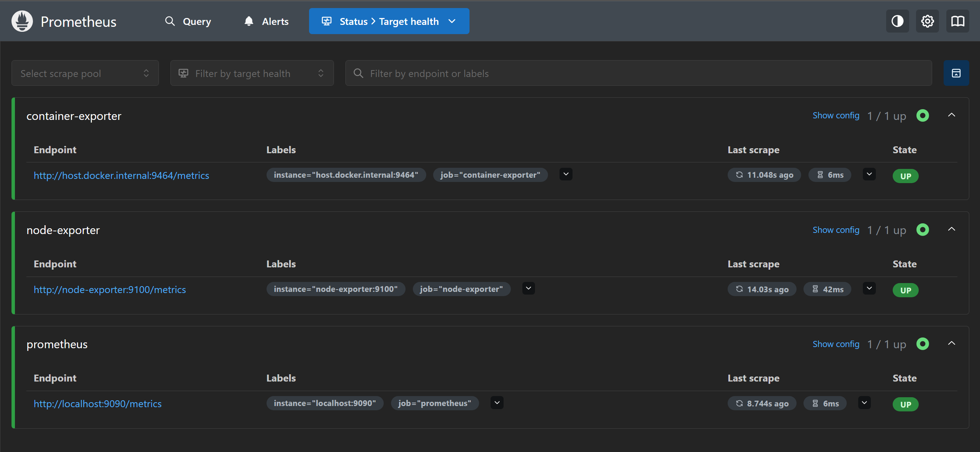980x452 pixels.
Task: Open the Select scrape pool dropdown
Action: pos(85,73)
